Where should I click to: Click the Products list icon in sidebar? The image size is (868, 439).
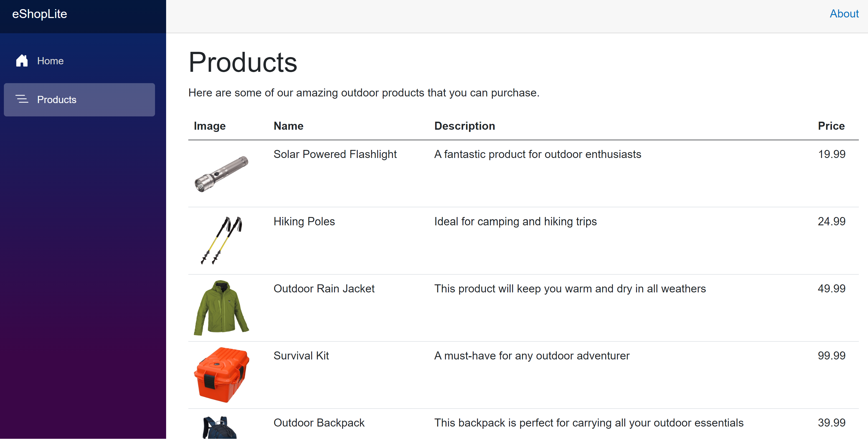22,99
